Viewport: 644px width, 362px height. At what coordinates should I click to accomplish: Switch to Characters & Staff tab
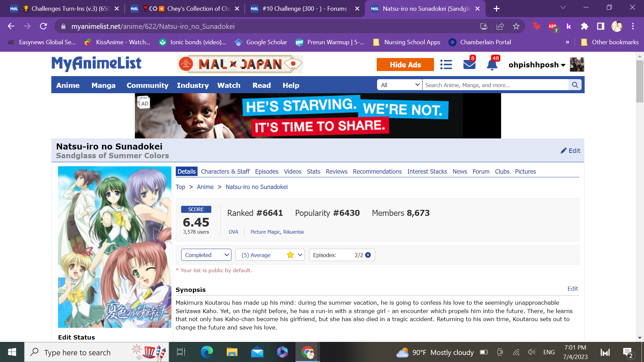pyautogui.click(x=225, y=171)
